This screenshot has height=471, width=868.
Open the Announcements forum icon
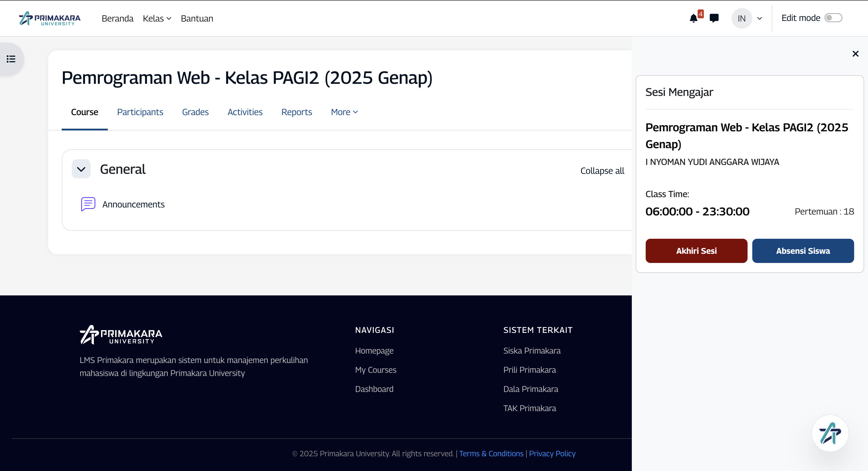point(88,204)
